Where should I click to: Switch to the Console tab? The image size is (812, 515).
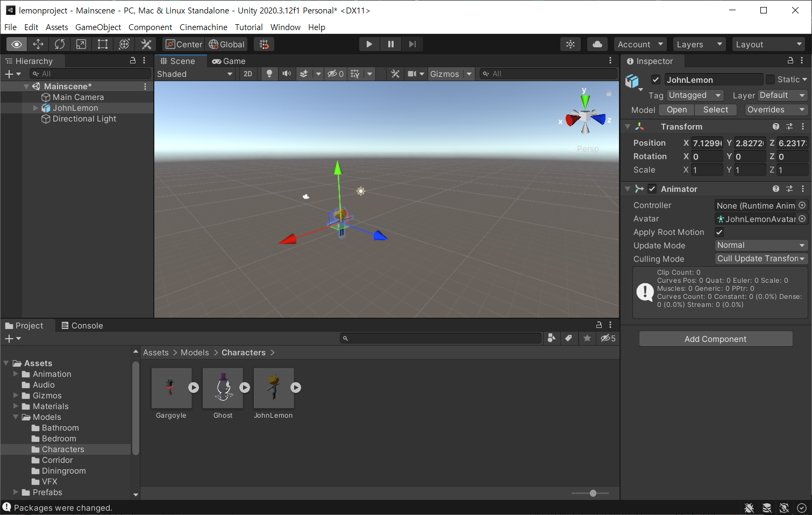pyautogui.click(x=82, y=326)
